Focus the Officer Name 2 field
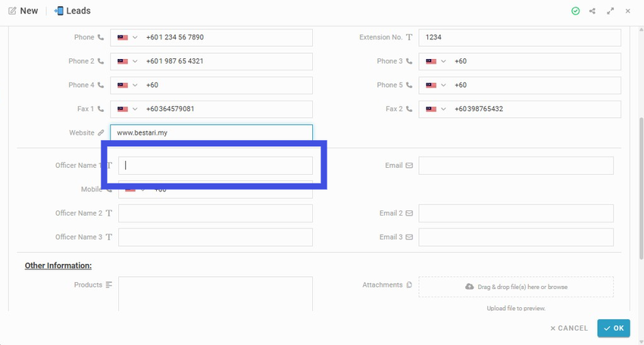 (215, 213)
